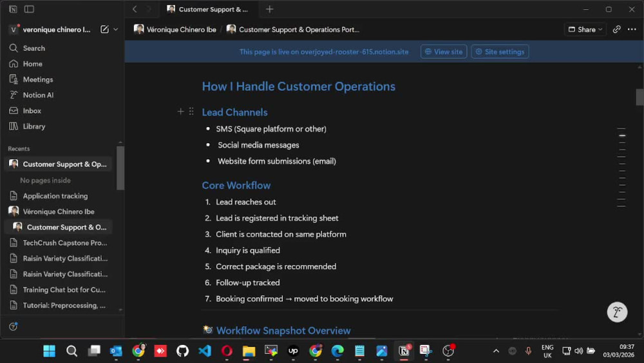Show hidden system tray icons
The height and width of the screenshot is (363, 644).
coord(496,351)
